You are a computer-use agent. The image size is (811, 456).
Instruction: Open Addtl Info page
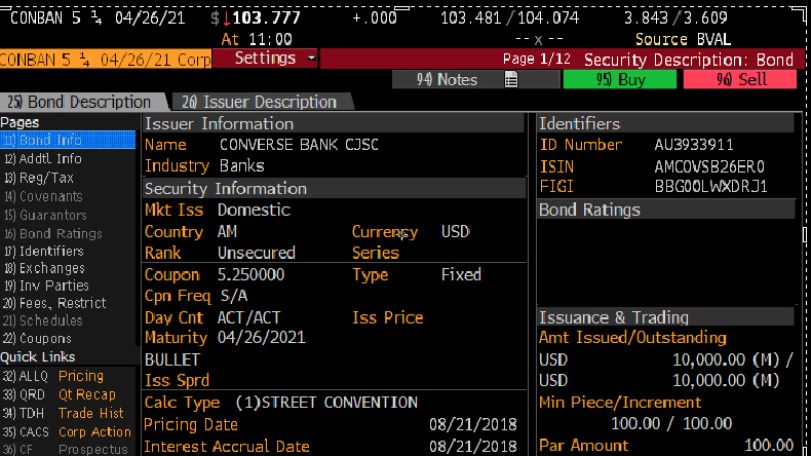pyautogui.click(x=43, y=159)
